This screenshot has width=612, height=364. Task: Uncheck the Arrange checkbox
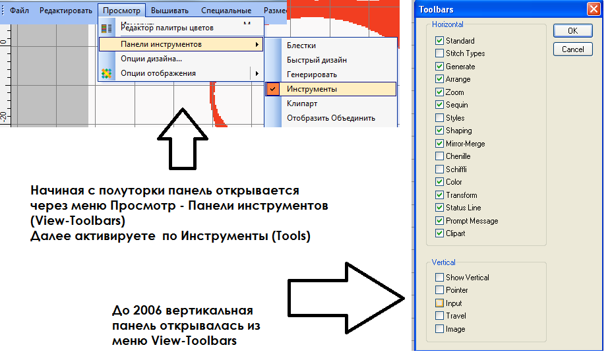(439, 79)
